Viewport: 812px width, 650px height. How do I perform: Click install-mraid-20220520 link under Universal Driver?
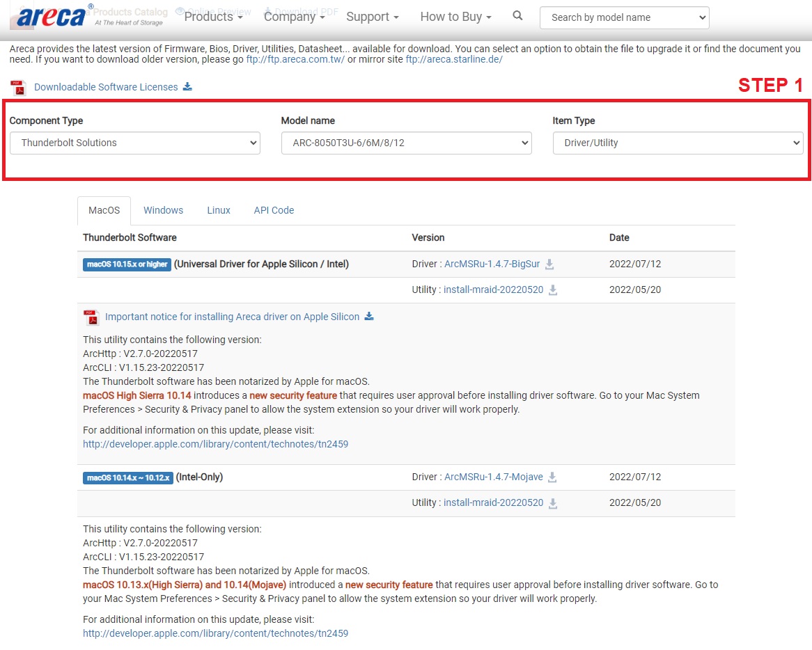tap(494, 290)
